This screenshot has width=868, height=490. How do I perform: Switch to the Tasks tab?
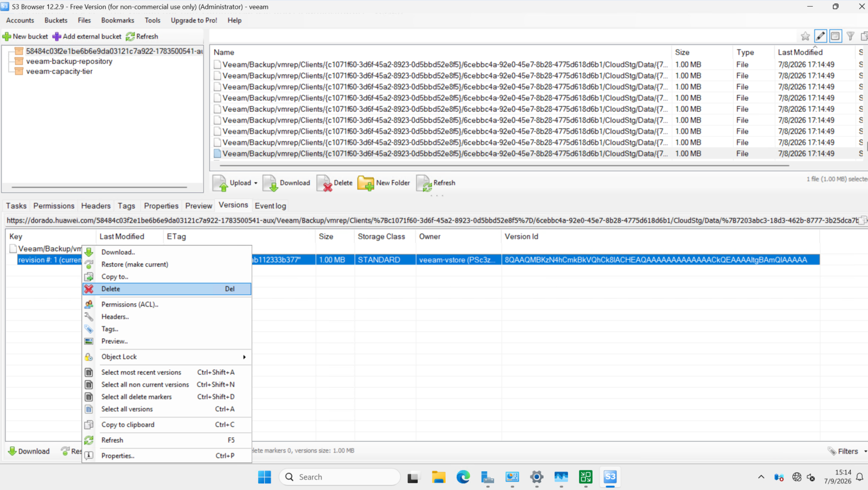coord(16,206)
